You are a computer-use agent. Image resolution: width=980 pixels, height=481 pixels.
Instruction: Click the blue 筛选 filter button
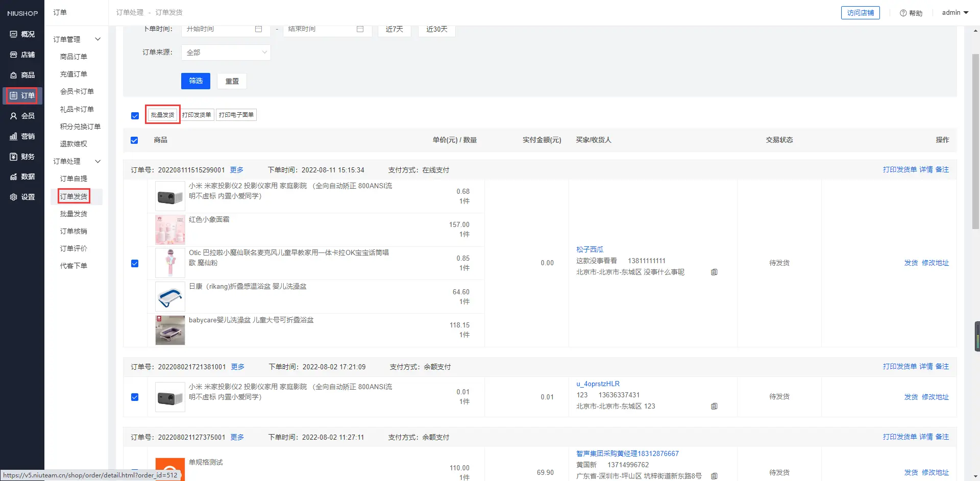point(195,81)
